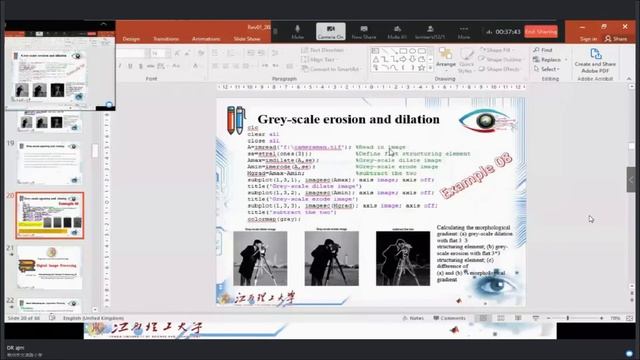
Task: Expand the shapes gallery More arrow
Action: pos(430,68)
